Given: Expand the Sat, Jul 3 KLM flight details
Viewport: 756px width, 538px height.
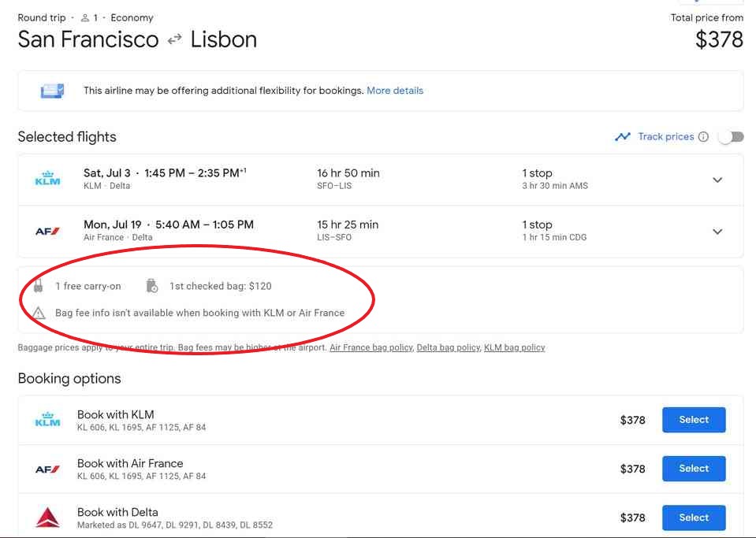Looking at the screenshot, I should tap(717, 180).
